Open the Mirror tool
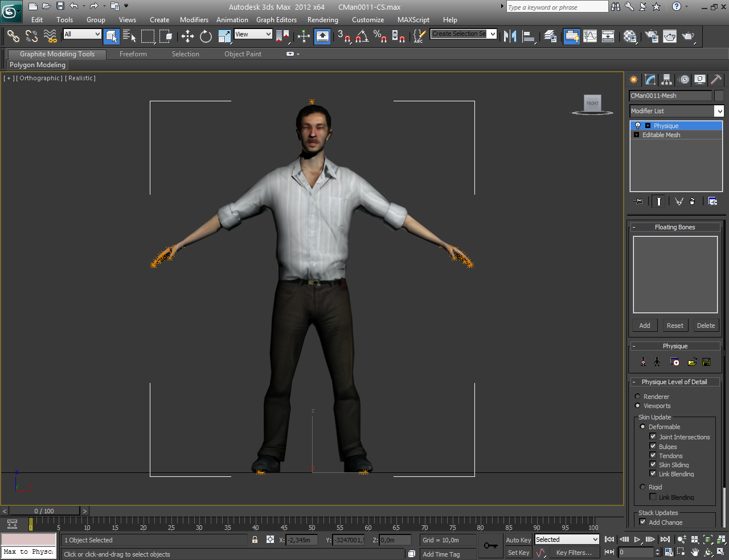The image size is (729, 560). tap(510, 36)
